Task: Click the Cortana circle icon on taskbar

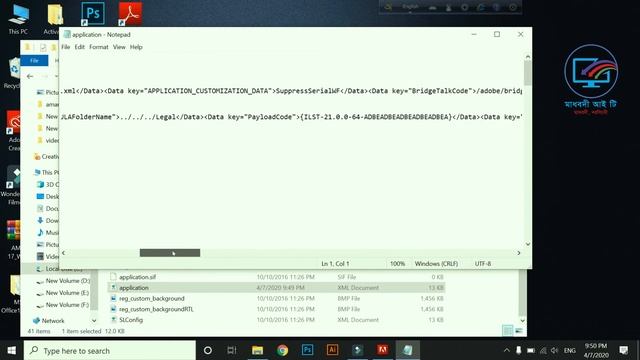Action: point(207,350)
